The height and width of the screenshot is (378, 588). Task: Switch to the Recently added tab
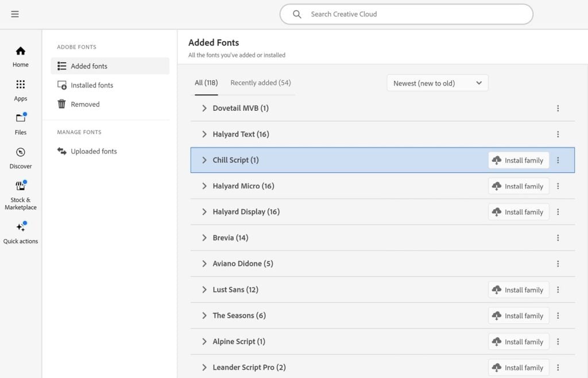[260, 83]
